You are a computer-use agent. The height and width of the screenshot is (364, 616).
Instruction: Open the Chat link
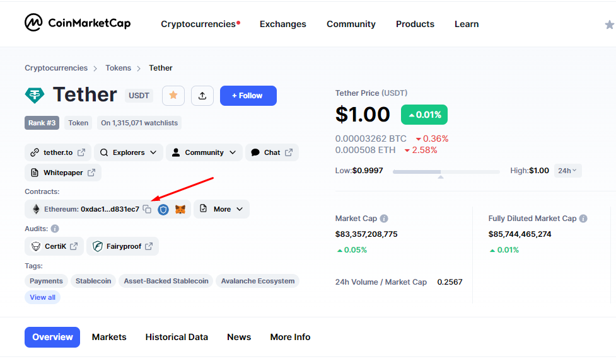click(272, 152)
